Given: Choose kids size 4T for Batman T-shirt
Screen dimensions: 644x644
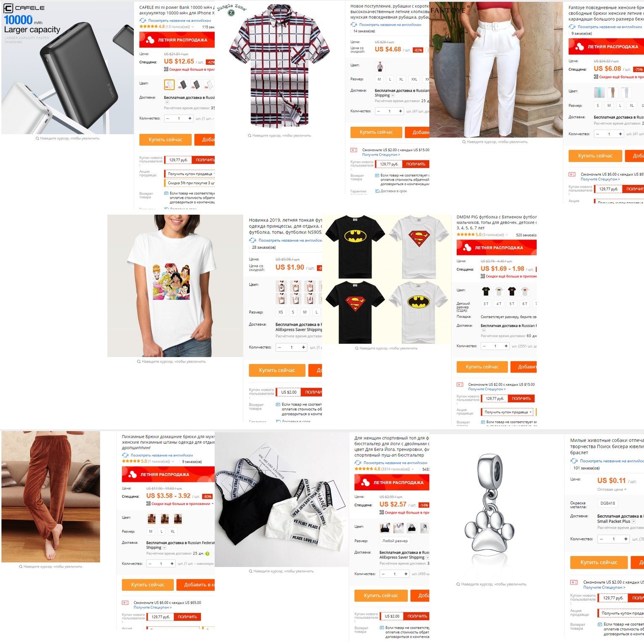Looking at the screenshot, I should [499, 303].
